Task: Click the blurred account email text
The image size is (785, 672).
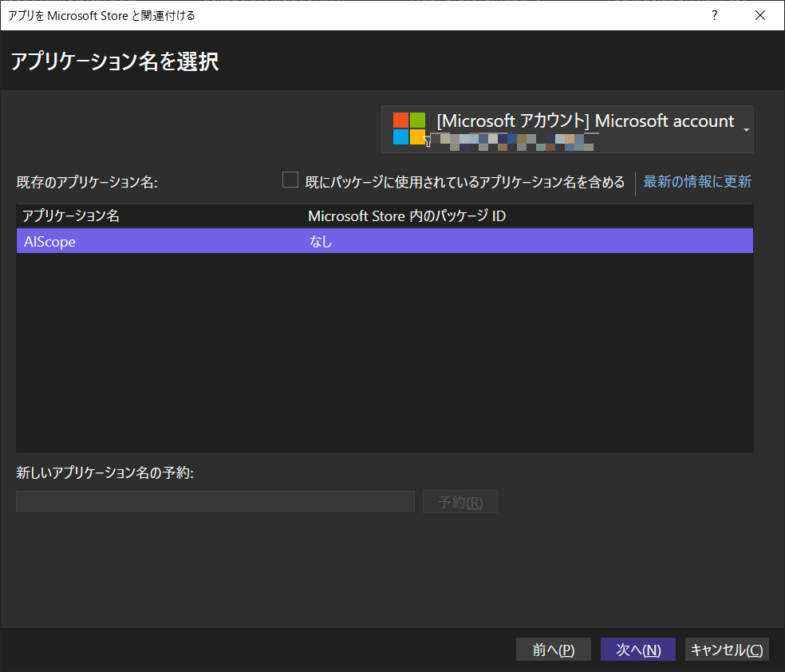Action: (511, 142)
